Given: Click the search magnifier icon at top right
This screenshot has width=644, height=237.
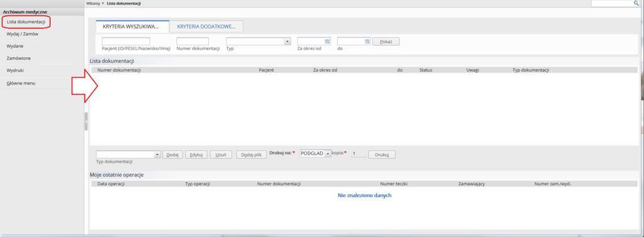Looking at the screenshot, I should tap(636, 3).
